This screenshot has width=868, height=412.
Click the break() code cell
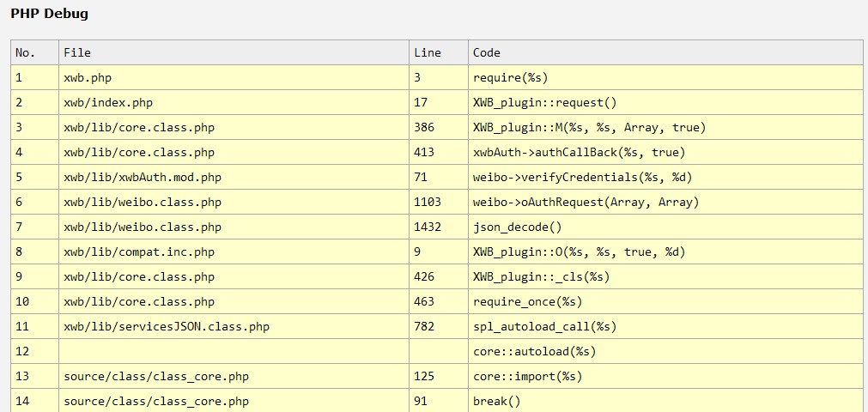(x=496, y=401)
